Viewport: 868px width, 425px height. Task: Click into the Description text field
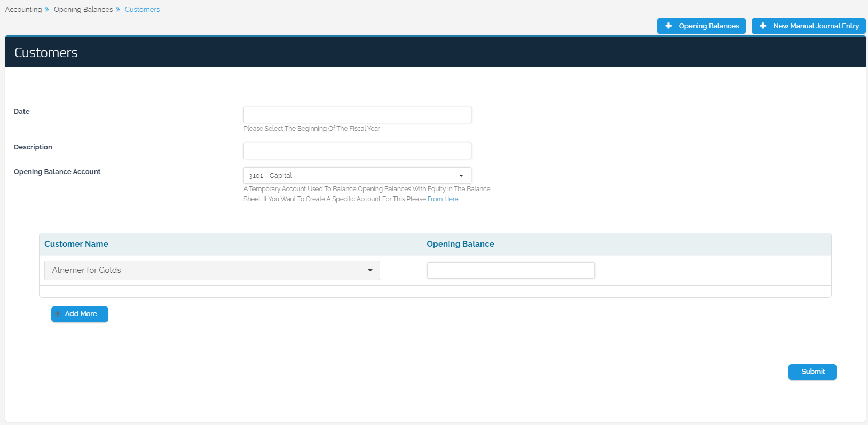(357, 151)
